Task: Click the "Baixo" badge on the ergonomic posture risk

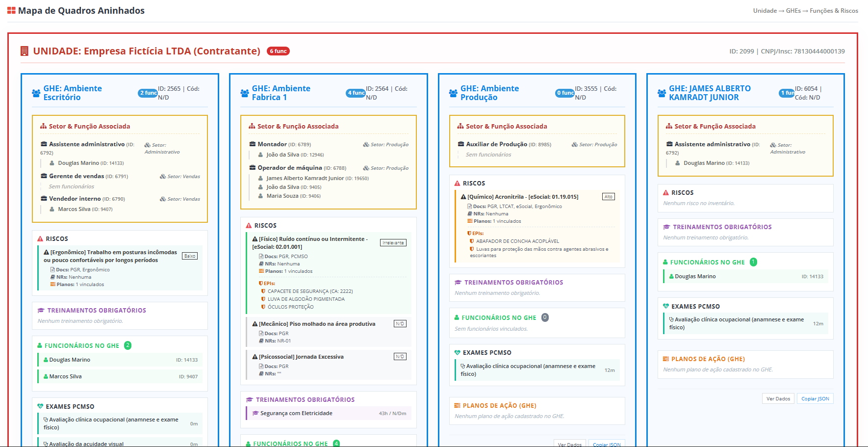Action: coord(190,256)
